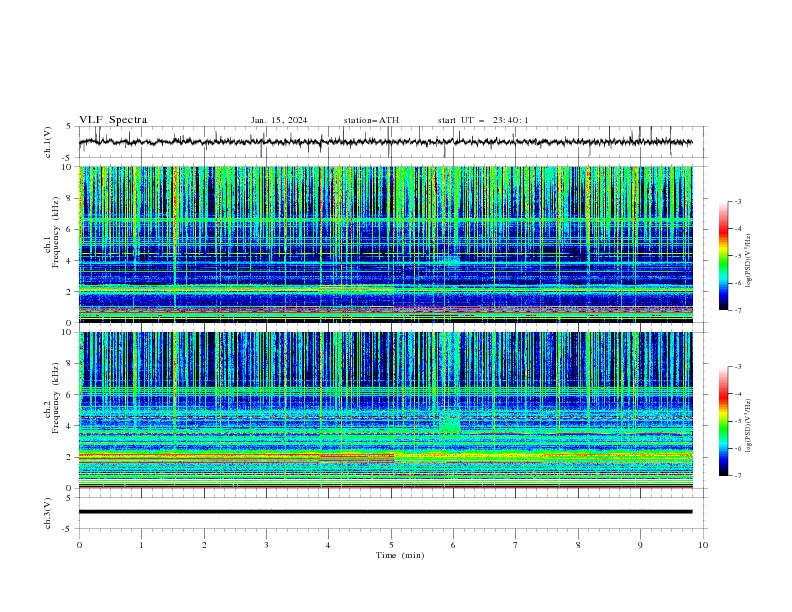Click the ch.1 "Frequency (kHz)" axis label

56,234
